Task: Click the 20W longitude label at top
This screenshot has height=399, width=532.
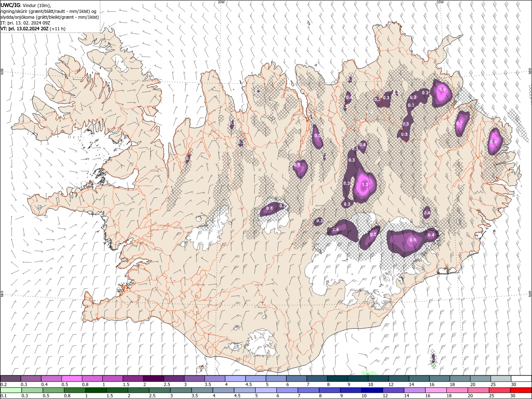Action: click(x=221, y=2)
